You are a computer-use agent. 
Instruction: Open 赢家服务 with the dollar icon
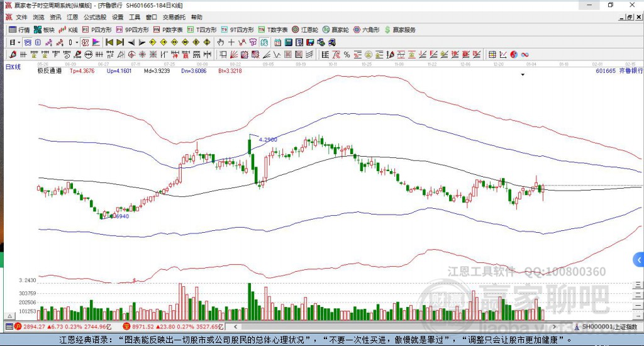pyautogui.click(x=400, y=30)
